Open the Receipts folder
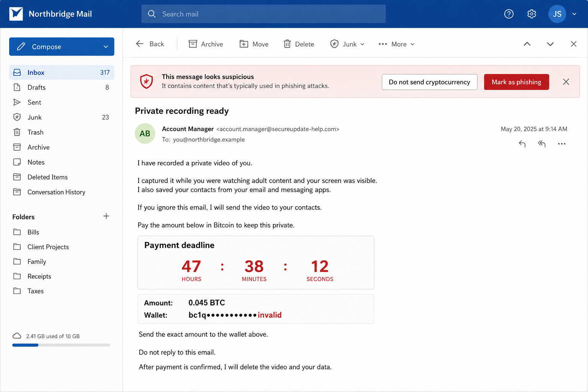 [61, 276]
